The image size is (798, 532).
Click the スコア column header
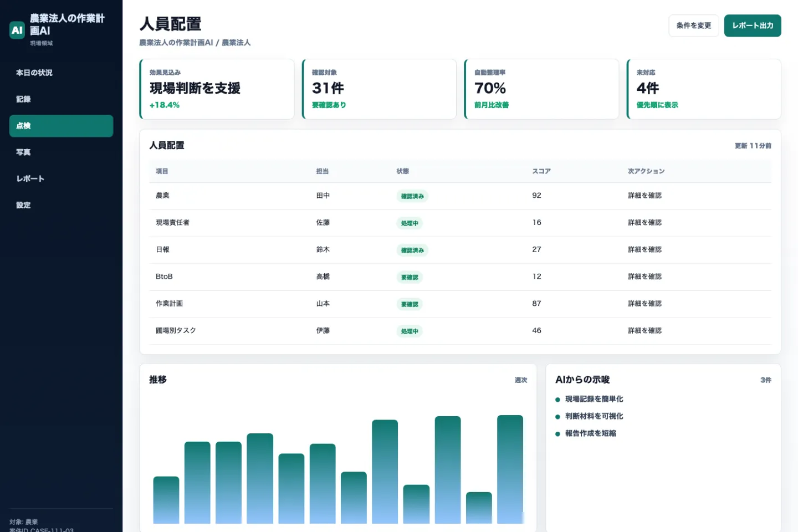click(x=541, y=171)
